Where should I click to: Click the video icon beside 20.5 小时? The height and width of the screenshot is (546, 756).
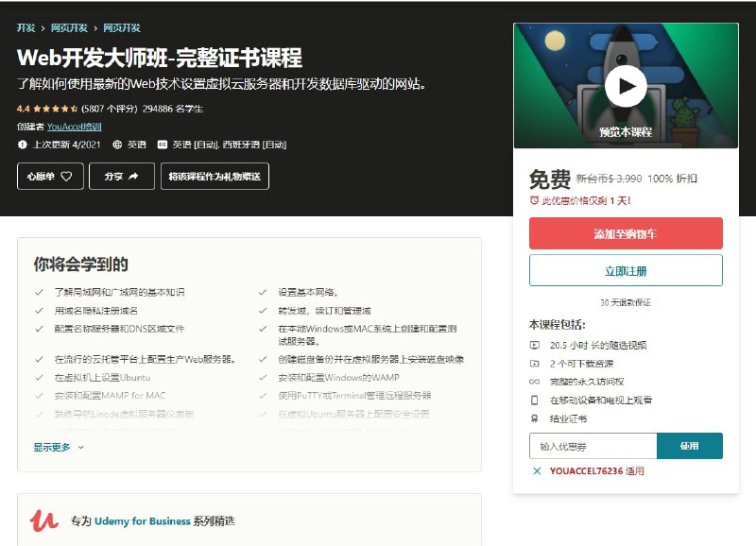pyautogui.click(x=534, y=345)
